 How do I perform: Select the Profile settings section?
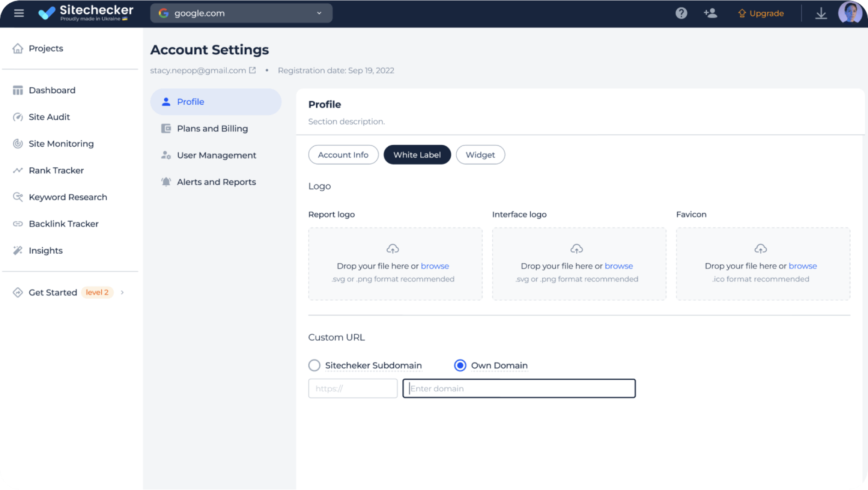click(216, 102)
